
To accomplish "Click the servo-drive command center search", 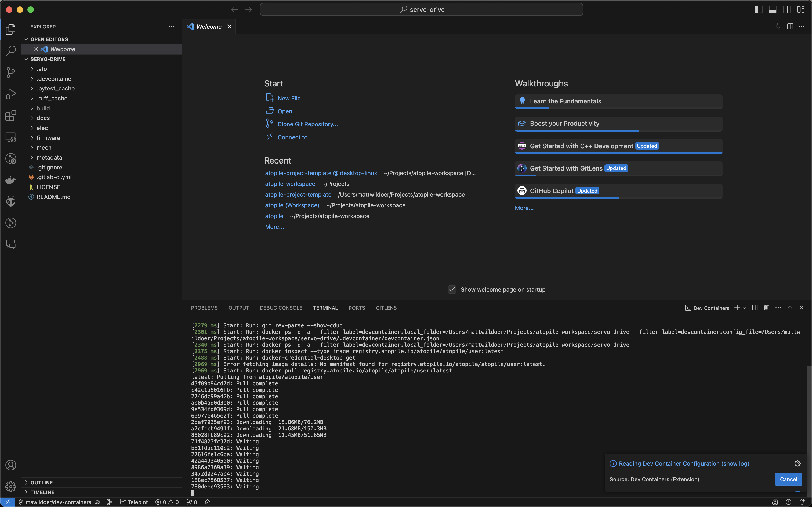I will click(421, 9).
